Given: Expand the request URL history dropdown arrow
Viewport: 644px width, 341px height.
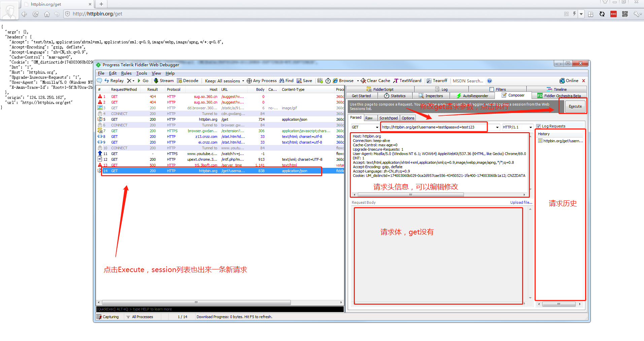Looking at the screenshot, I should coord(497,127).
